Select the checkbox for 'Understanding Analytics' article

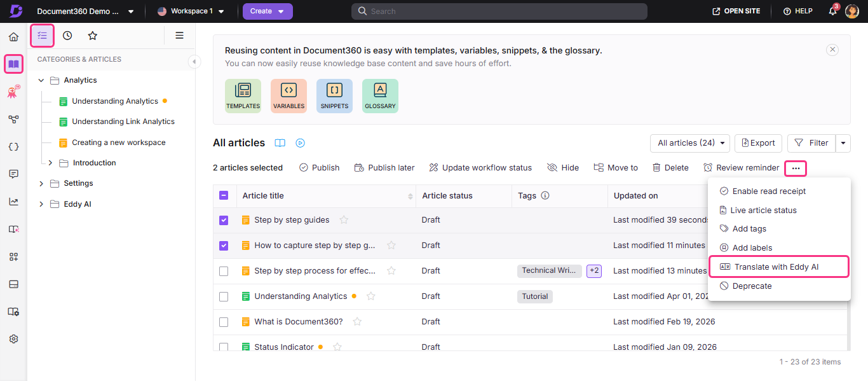(224, 296)
